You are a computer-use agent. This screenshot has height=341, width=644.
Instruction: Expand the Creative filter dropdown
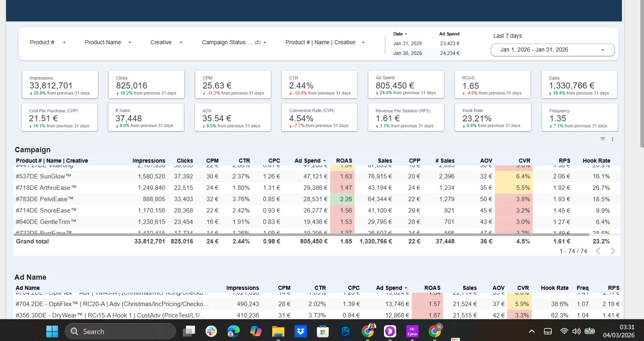click(166, 42)
